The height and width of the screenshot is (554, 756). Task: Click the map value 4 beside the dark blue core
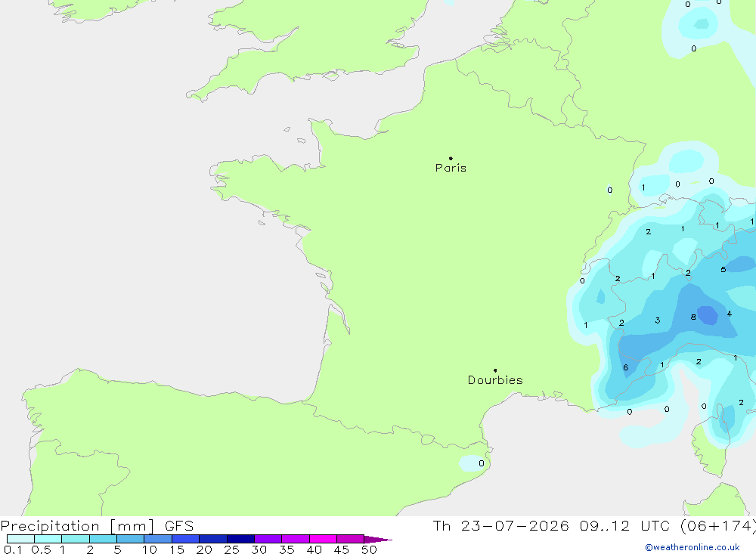(x=730, y=314)
